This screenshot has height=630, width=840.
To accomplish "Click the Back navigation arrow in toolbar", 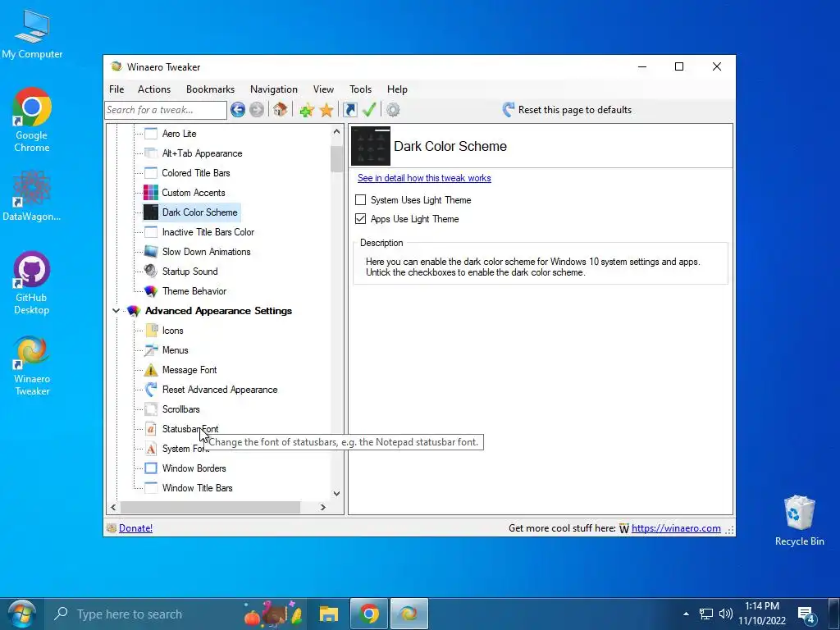I will pyautogui.click(x=238, y=110).
